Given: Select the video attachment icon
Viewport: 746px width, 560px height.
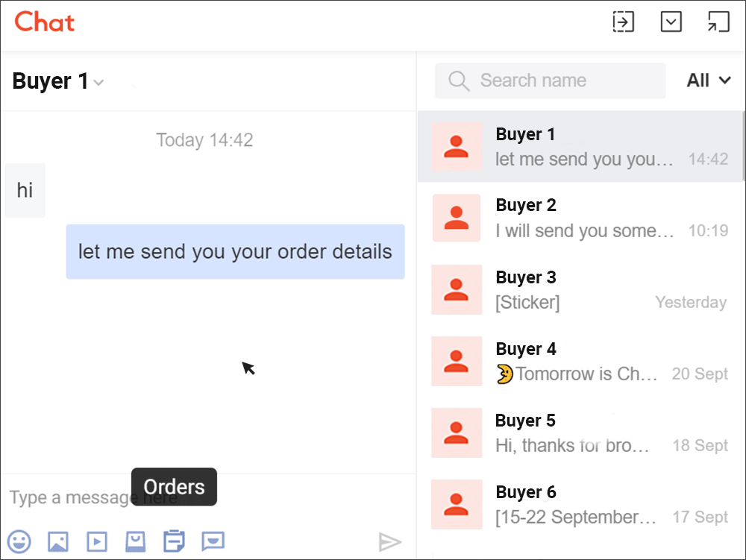Looking at the screenshot, I should coord(96,541).
